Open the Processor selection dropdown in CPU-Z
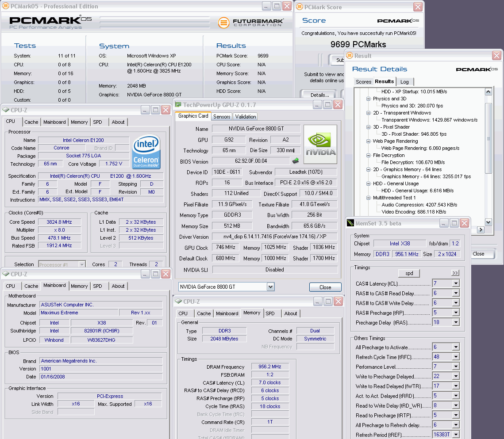Viewport: 504px width, 439px height. click(82, 265)
